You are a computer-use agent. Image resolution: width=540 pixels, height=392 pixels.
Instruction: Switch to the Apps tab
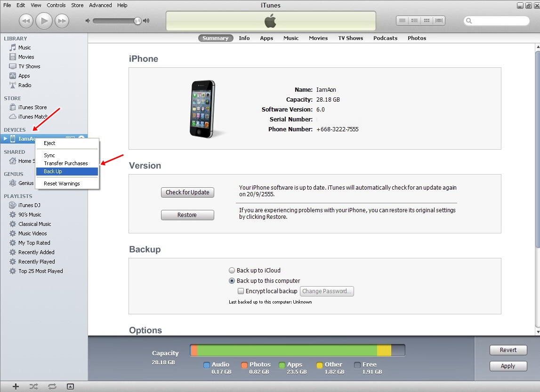coord(266,38)
